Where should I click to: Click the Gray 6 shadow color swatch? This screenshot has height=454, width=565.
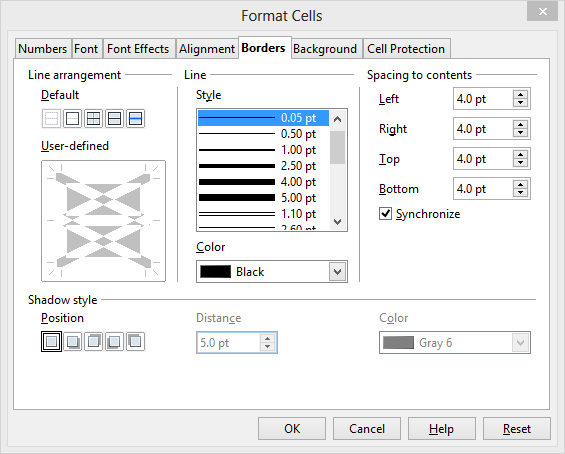398,343
